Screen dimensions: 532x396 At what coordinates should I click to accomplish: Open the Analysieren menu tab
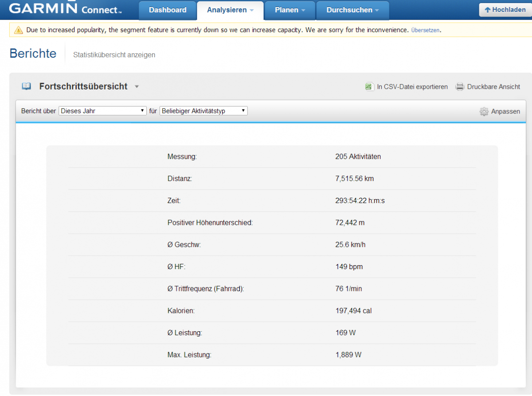point(230,10)
